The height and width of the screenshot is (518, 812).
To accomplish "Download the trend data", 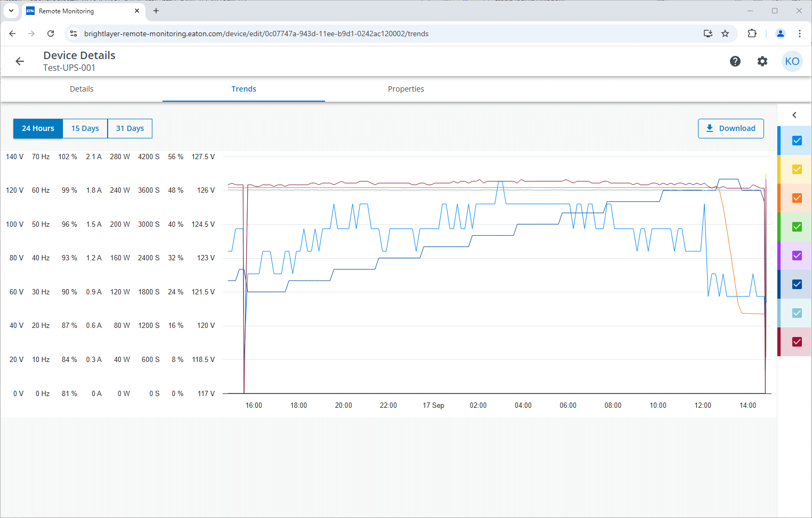I will [x=730, y=128].
